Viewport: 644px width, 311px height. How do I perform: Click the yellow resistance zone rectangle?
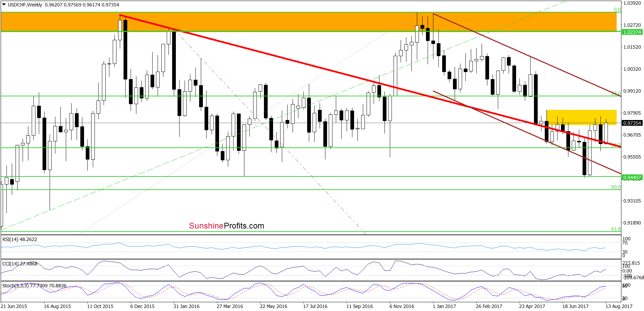(x=581, y=117)
